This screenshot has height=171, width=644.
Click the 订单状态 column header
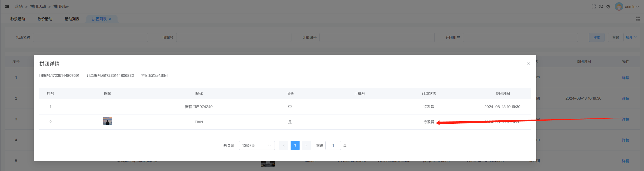pos(429,93)
